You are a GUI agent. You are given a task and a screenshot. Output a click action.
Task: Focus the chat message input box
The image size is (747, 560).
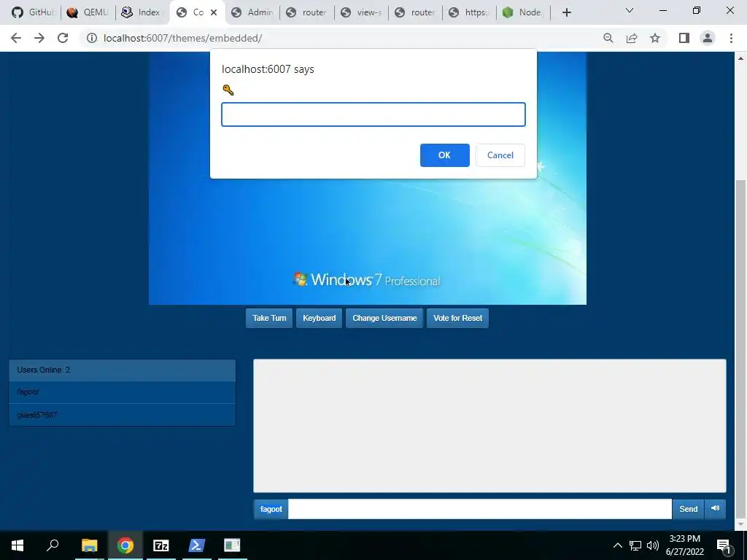point(480,509)
